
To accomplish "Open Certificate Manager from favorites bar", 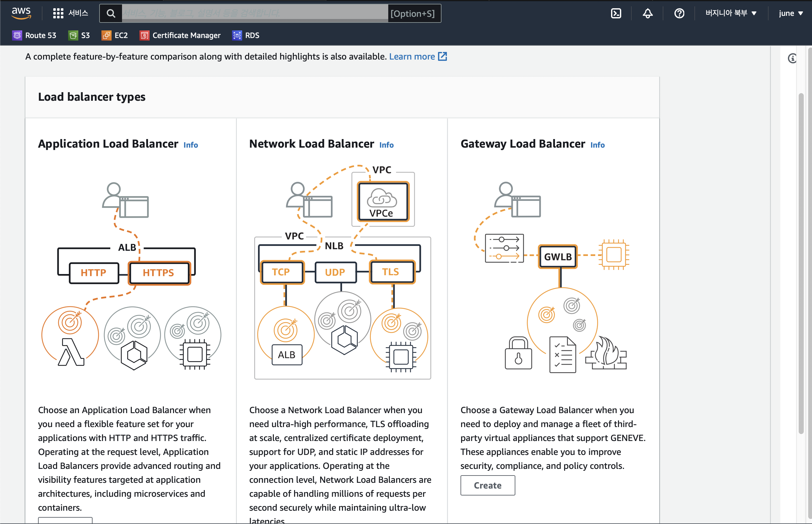I will (180, 35).
